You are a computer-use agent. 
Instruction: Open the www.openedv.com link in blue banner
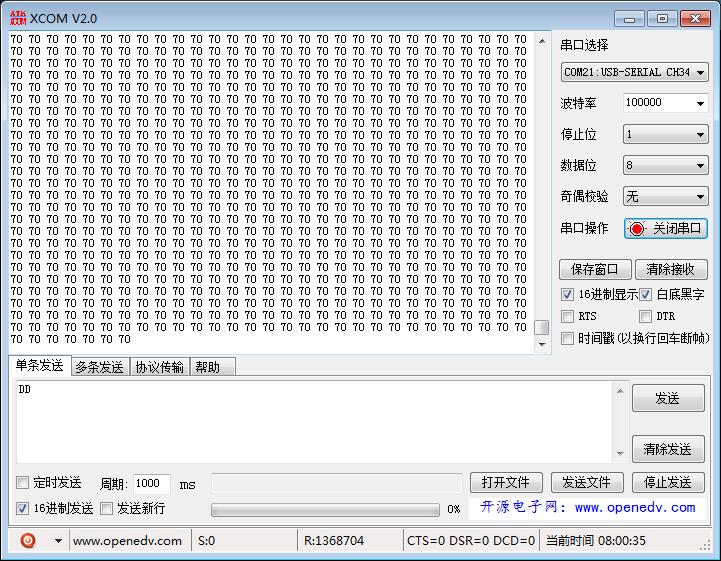635,508
